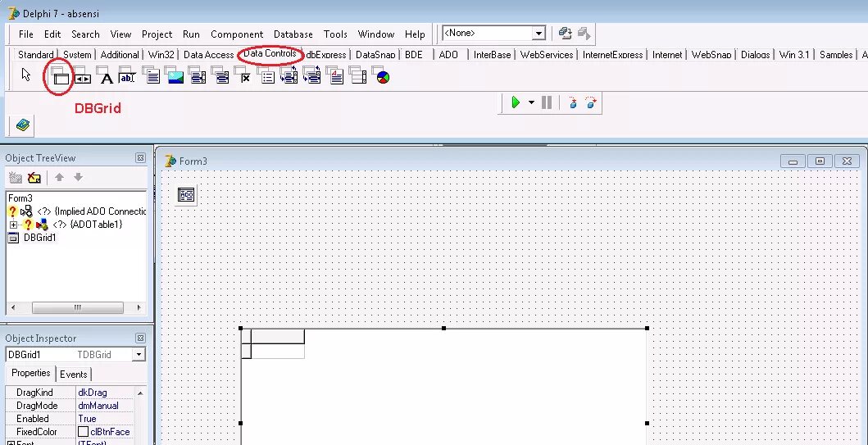Open the File menu
The height and width of the screenshot is (445, 868).
click(26, 34)
